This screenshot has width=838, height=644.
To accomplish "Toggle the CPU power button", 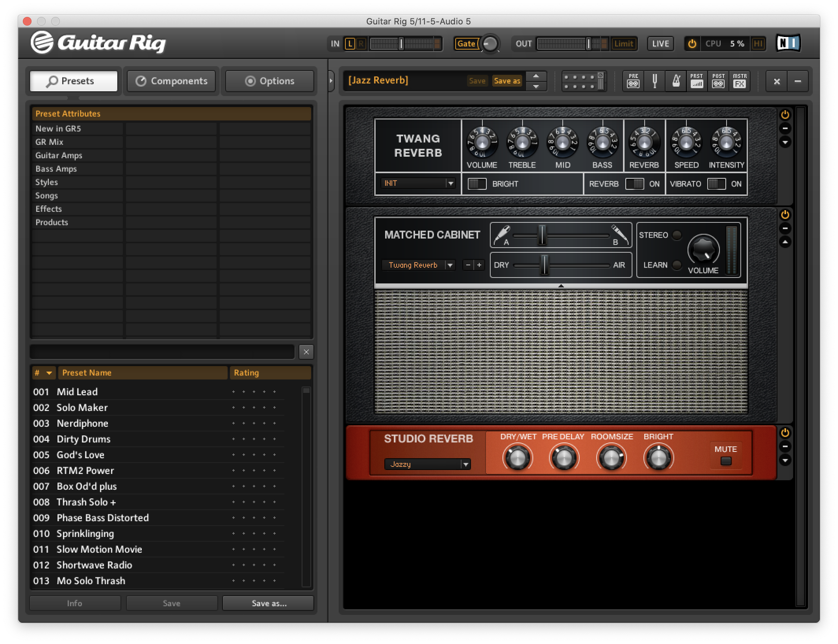I will pos(692,44).
